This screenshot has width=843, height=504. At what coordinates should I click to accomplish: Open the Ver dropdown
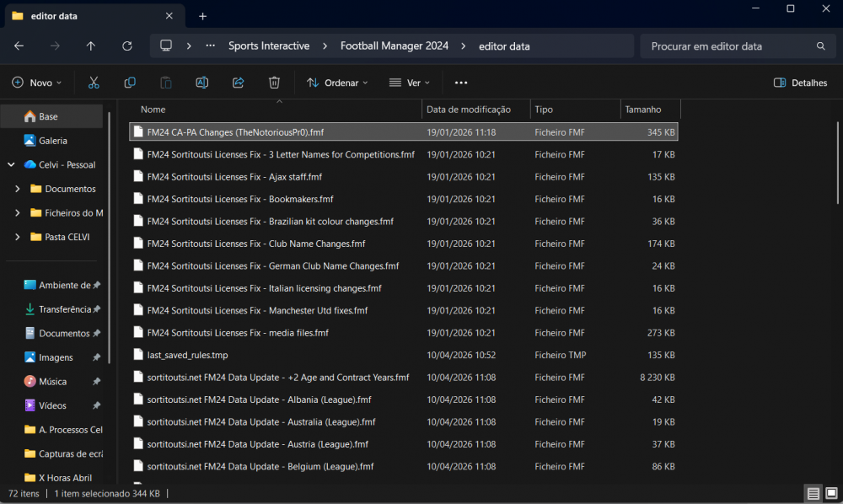click(410, 83)
